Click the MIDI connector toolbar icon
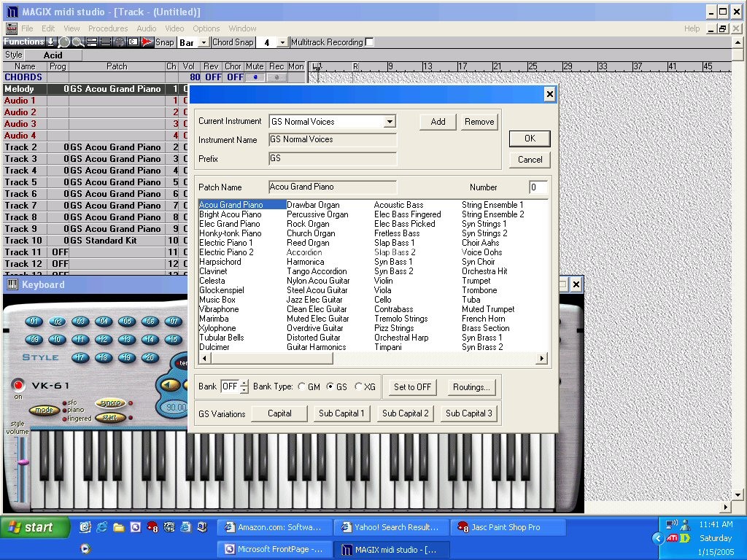The width and height of the screenshot is (747, 560). tap(120, 42)
